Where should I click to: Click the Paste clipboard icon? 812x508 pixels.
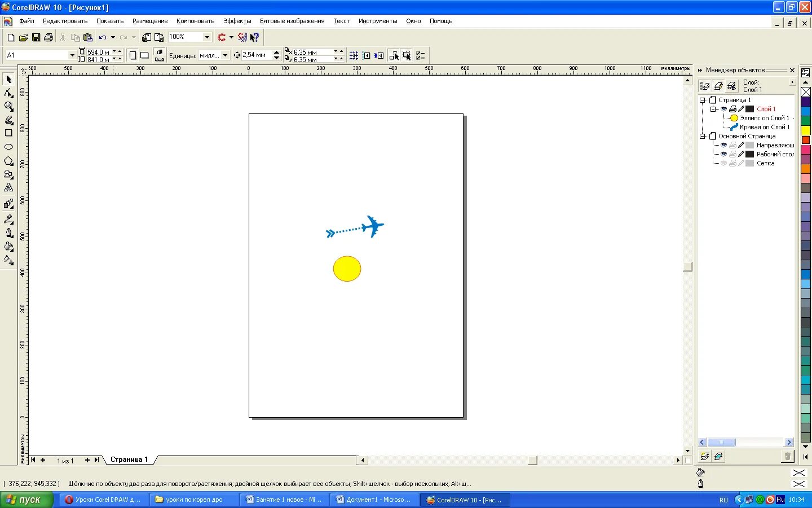pos(87,37)
